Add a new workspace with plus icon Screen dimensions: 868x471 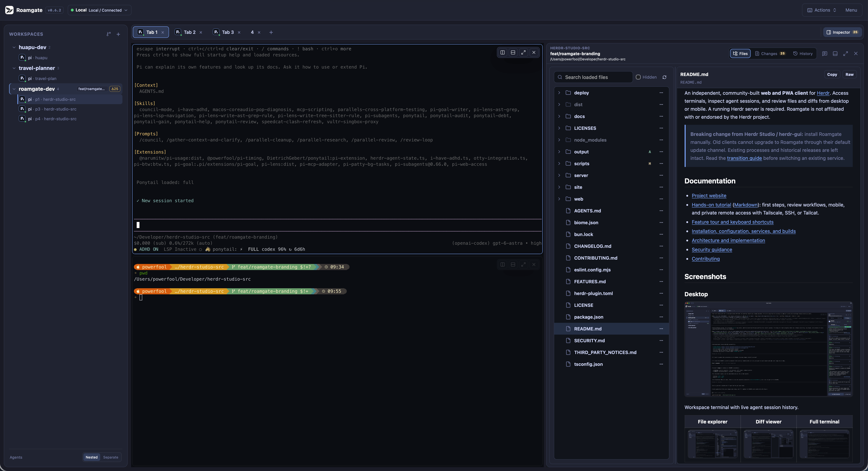pos(118,34)
